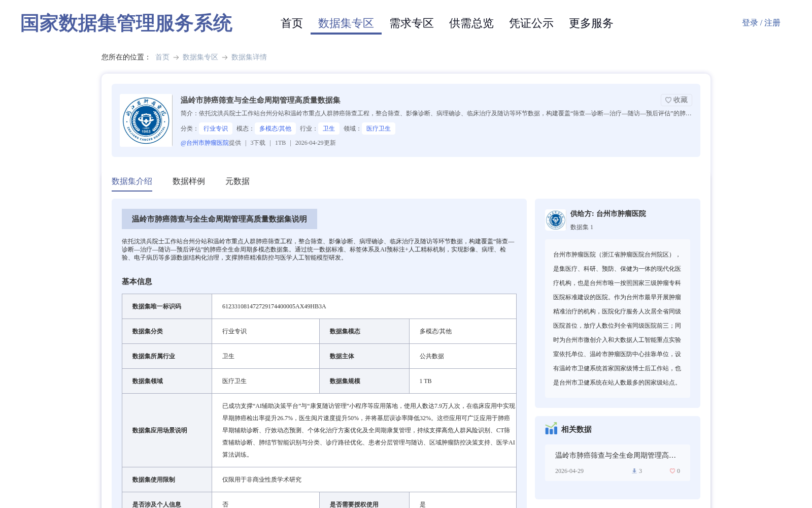This screenshot has width=812, height=508.
Task: Click the 行业专识 category tag
Action: click(x=216, y=129)
